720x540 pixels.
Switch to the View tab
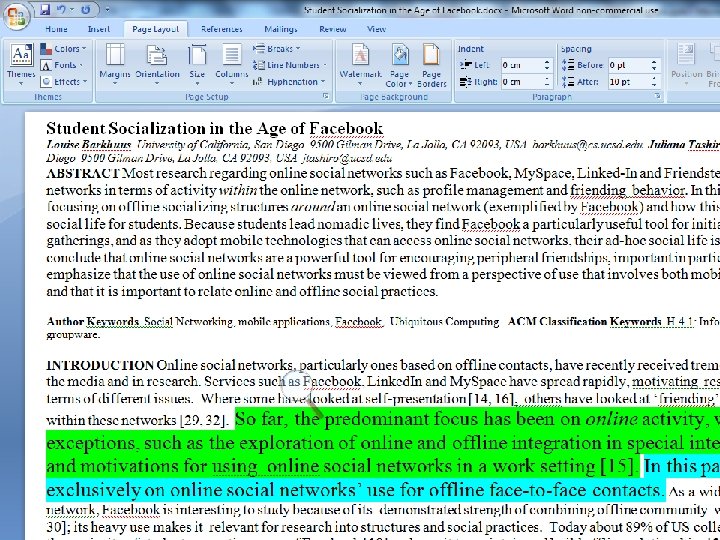tap(376, 29)
